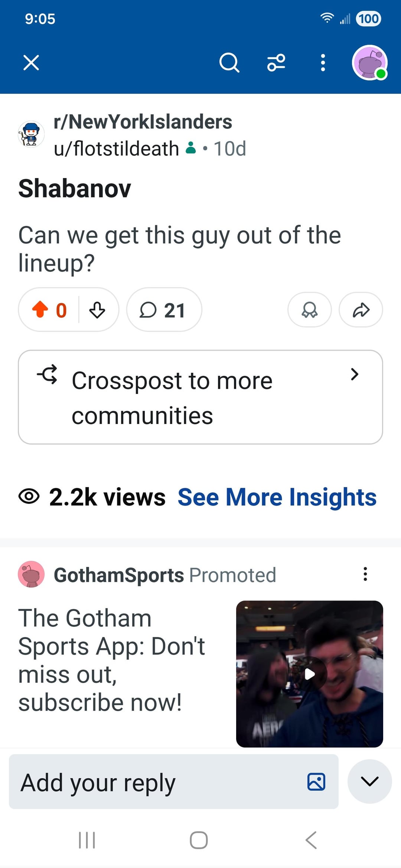Tap the search magnifier icon
401x868 pixels.
click(229, 62)
